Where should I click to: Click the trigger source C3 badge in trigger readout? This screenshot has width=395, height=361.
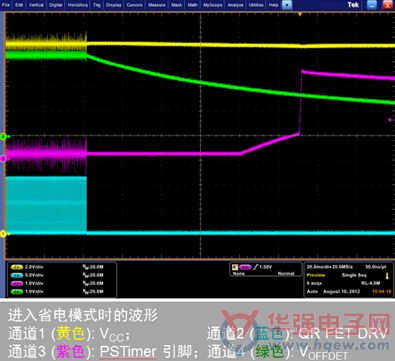[x=245, y=267]
